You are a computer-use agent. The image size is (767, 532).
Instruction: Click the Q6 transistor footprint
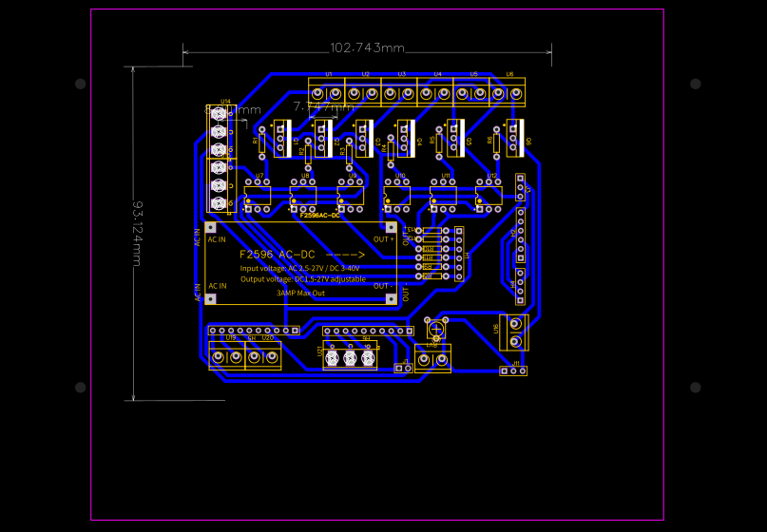click(515, 138)
